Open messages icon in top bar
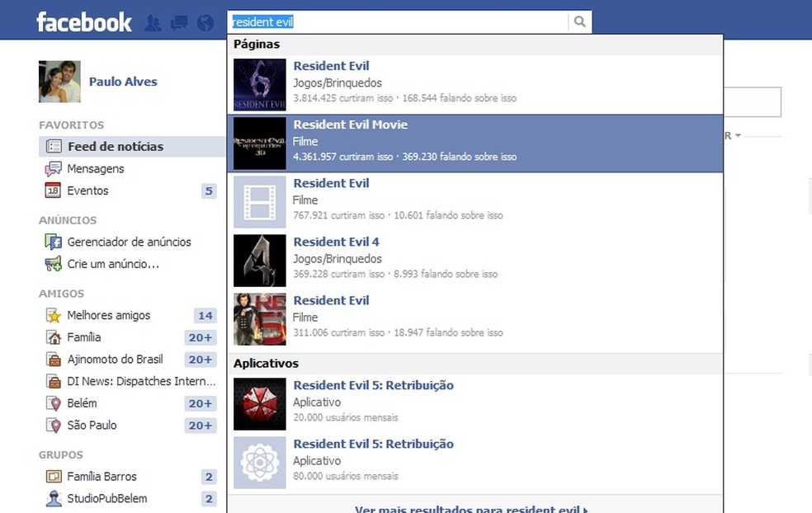Screen dimensions: 812x513 179,23
